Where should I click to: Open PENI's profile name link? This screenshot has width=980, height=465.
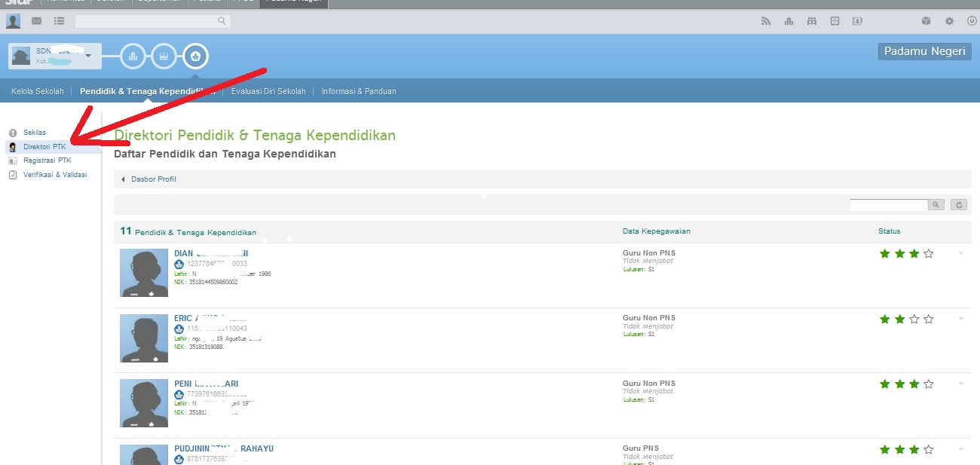[207, 384]
